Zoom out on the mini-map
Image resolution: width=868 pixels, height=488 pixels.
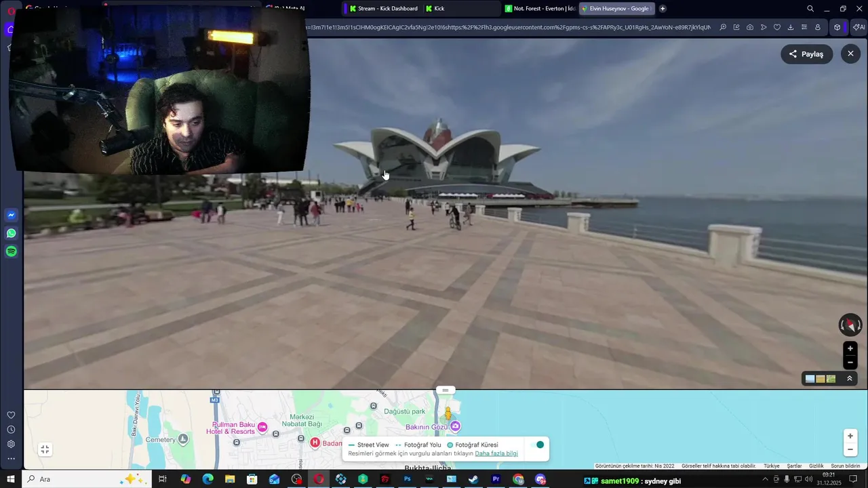(x=850, y=449)
